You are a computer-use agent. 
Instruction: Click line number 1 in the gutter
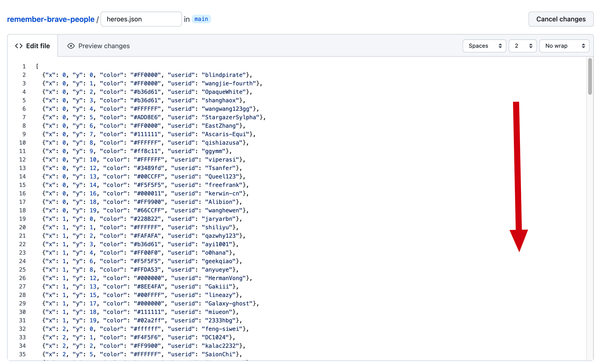[24, 66]
